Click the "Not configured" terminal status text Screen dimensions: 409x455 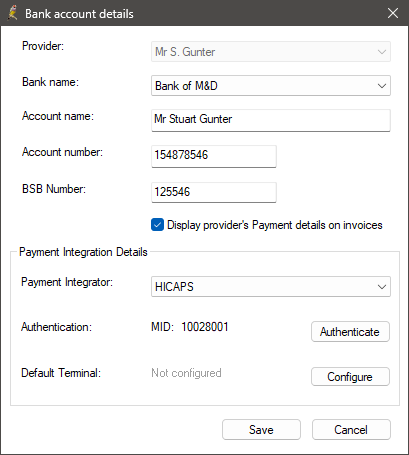186,373
